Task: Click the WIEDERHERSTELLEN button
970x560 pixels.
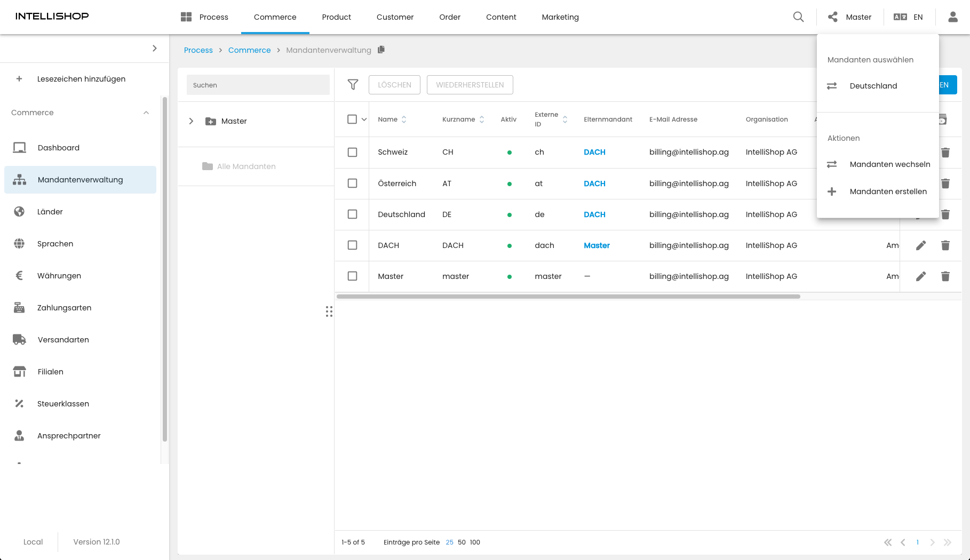Action: [x=470, y=85]
